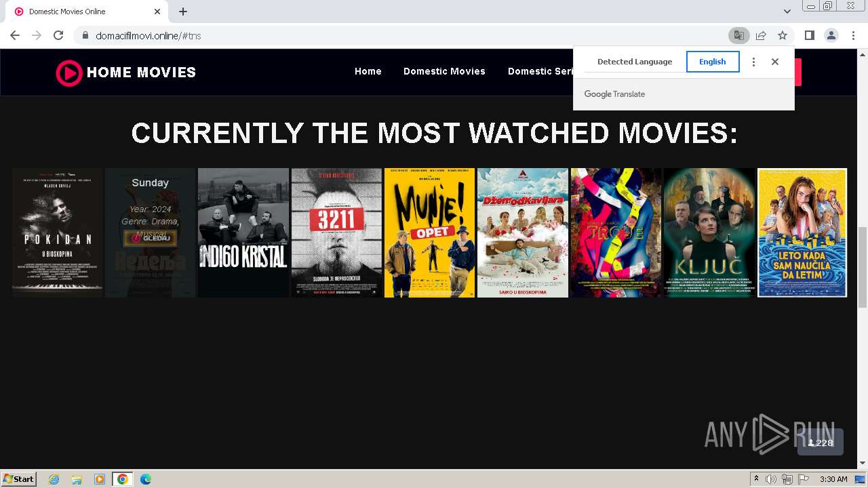
Task: View site information lock icon
Action: pos(85,35)
